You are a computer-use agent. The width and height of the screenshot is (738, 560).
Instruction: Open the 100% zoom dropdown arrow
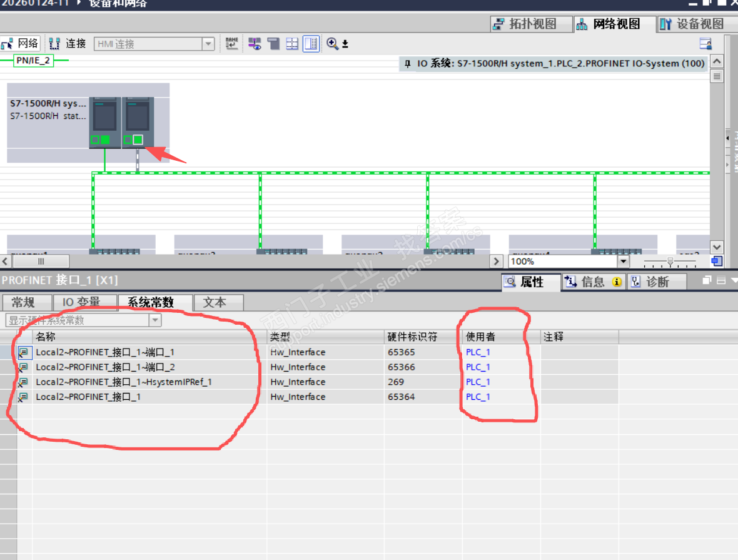623,262
